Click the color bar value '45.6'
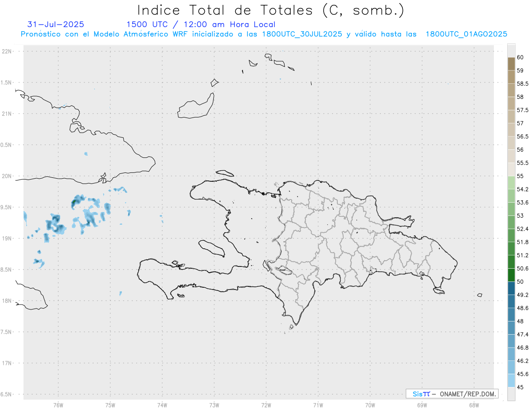The image size is (532, 411). point(522,374)
